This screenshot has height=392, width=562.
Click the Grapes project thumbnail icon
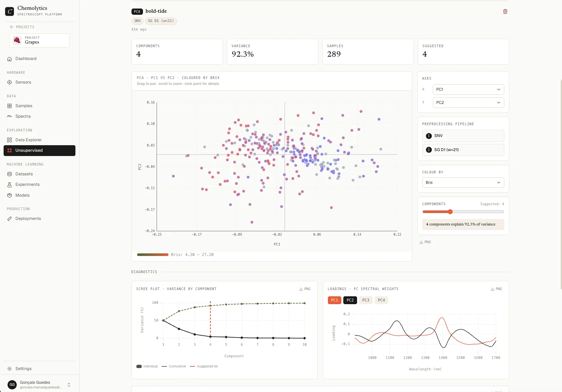click(17, 40)
